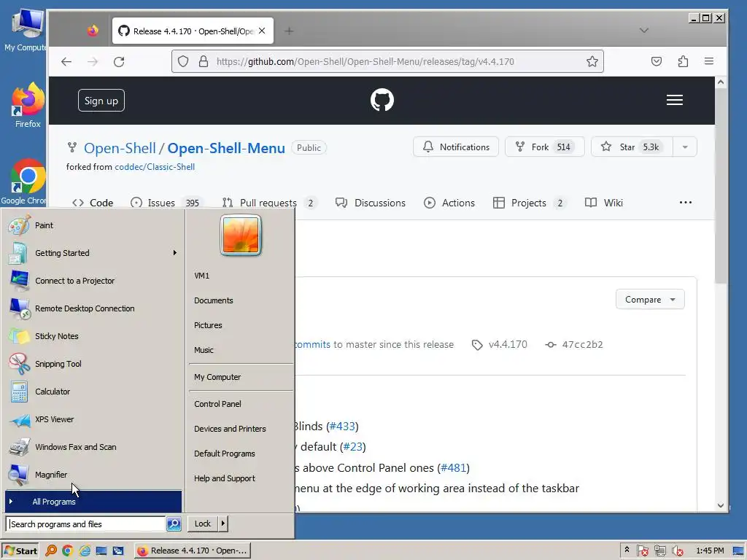Open the Lock options arrow
Screen dimensions: 747x560
point(223,524)
